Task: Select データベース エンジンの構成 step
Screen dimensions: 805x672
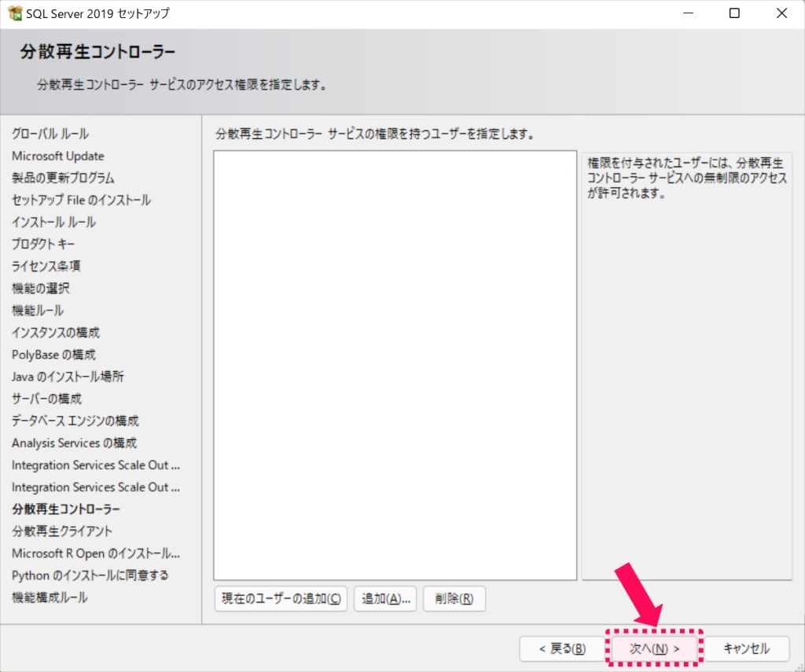Action: tap(75, 421)
